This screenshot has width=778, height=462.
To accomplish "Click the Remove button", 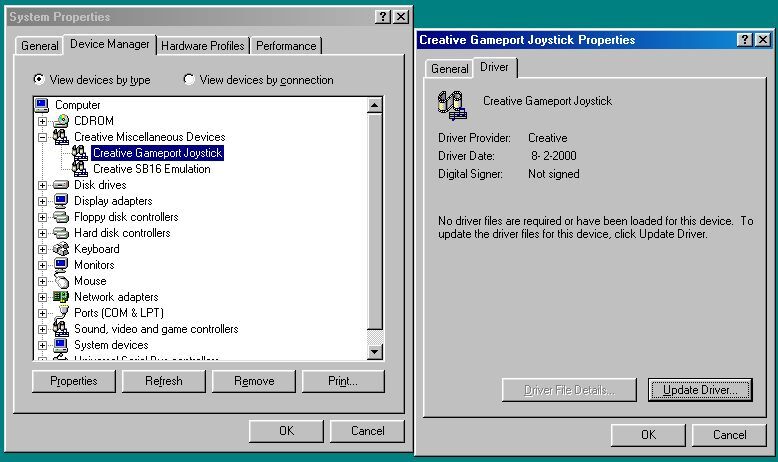I will [x=254, y=381].
